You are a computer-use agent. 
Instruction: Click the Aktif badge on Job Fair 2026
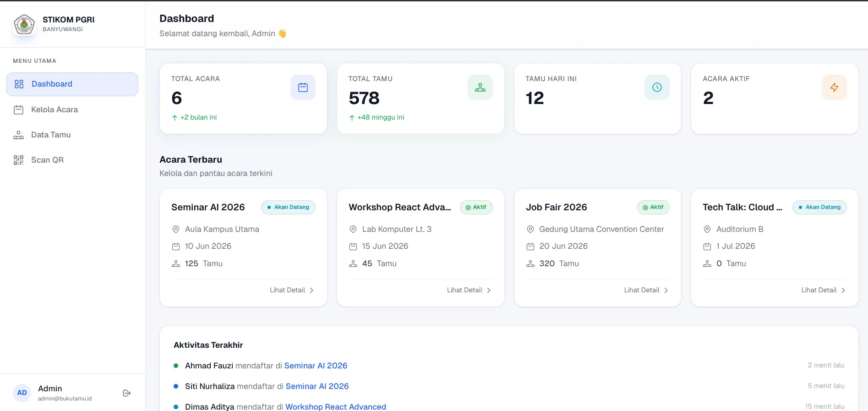coord(653,207)
